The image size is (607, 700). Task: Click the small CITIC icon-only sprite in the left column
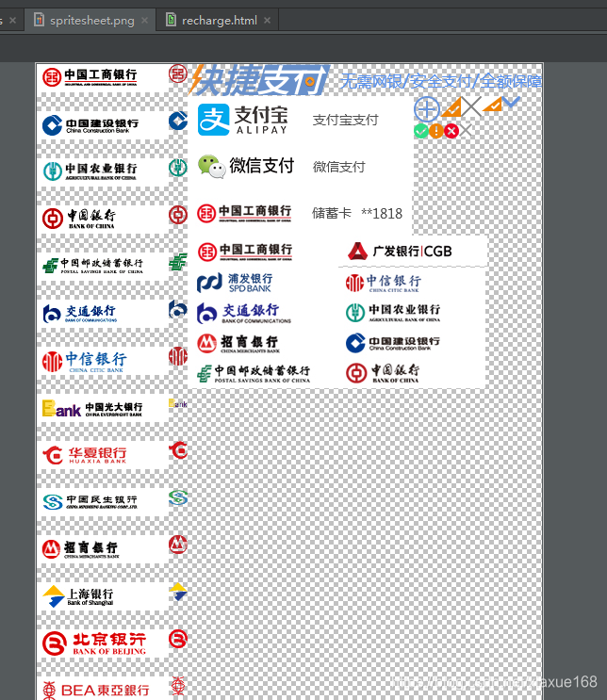click(x=178, y=356)
